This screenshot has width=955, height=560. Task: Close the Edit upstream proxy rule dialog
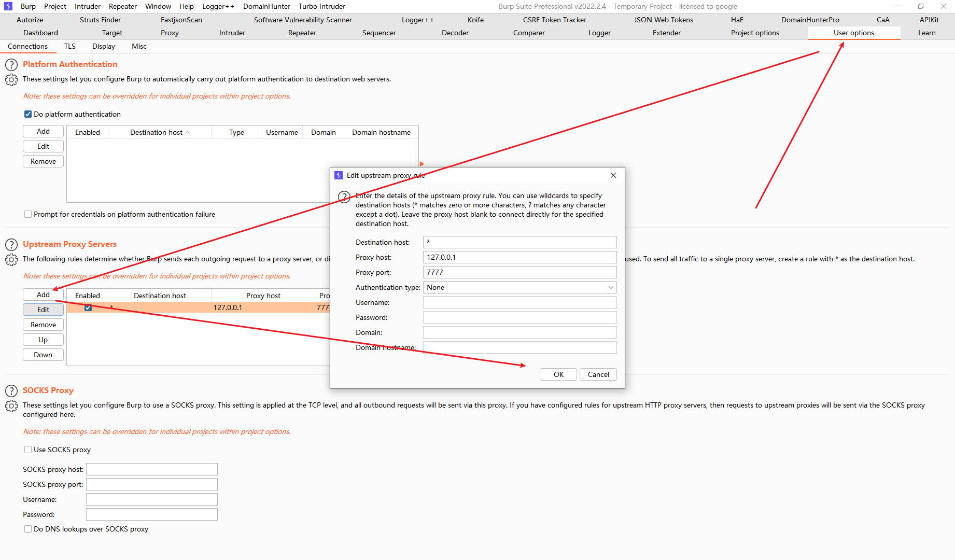(613, 175)
